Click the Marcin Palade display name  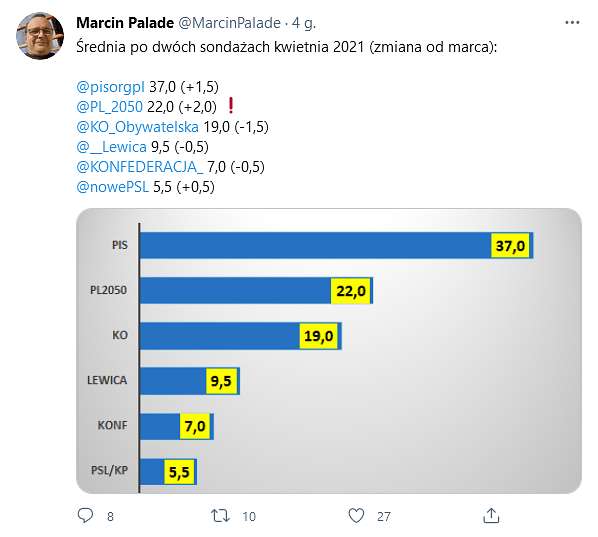coord(125,23)
